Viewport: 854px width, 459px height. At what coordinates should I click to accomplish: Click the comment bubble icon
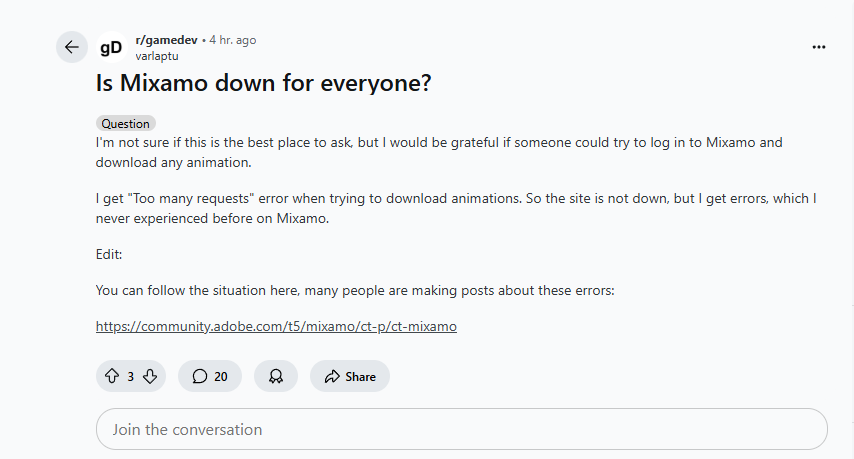200,376
